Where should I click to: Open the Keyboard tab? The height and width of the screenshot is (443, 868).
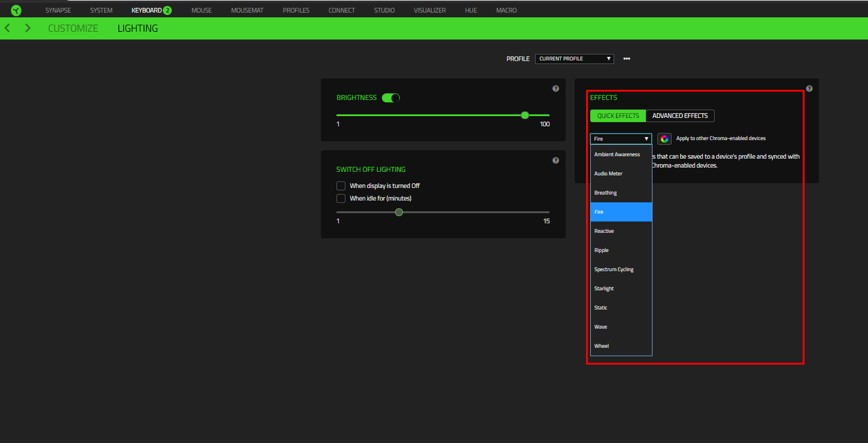click(x=147, y=10)
